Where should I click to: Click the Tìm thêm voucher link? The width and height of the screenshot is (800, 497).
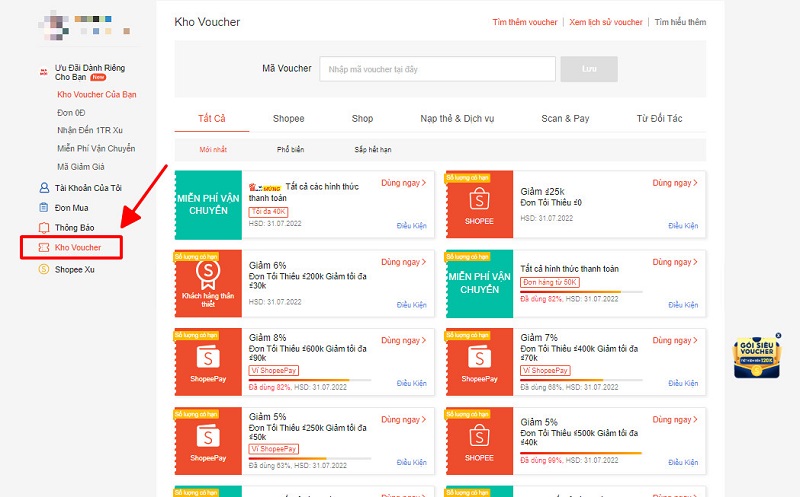pos(524,22)
